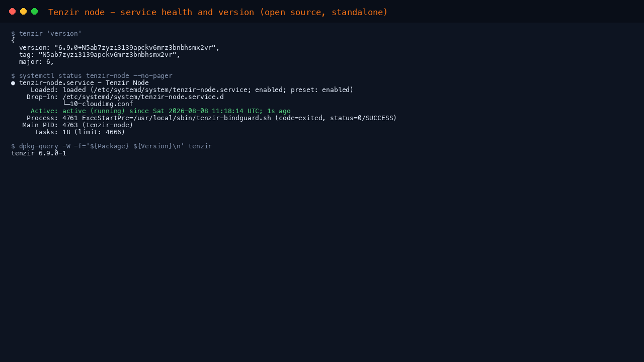Click the 'Main PID: 4763 (tenzir-node)' line
Image resolution: width=644 pixels, height=362 pixels.
(x=78, y=125)
